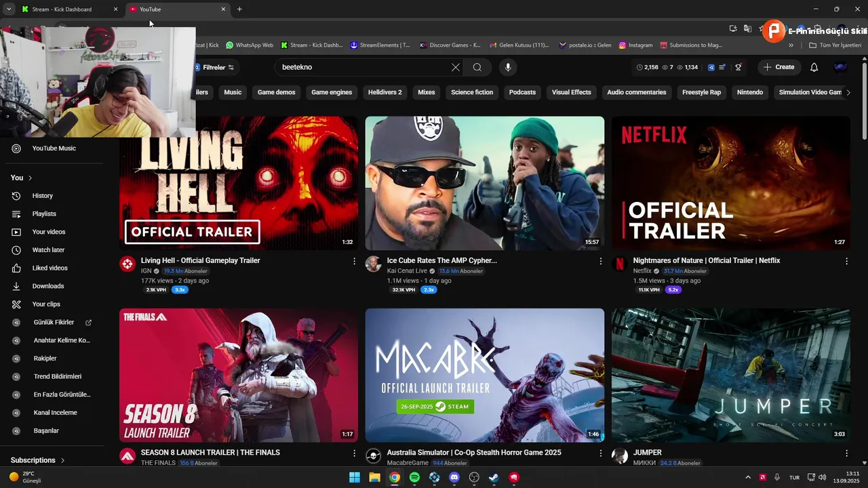
Task: Select the Science fiction chip
Action: pyautogui.click(x=472, y=92)
